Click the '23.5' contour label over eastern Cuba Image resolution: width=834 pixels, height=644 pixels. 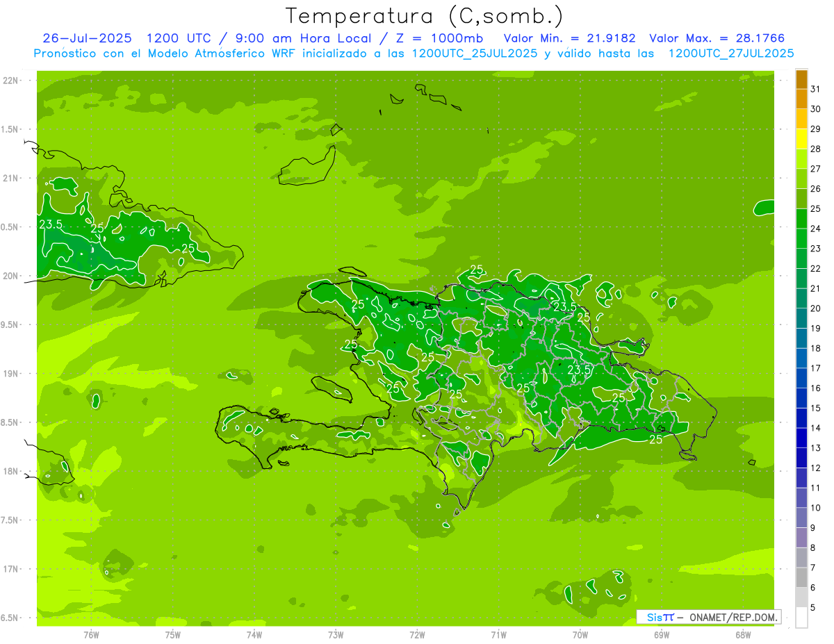click(x=51, y=224)
